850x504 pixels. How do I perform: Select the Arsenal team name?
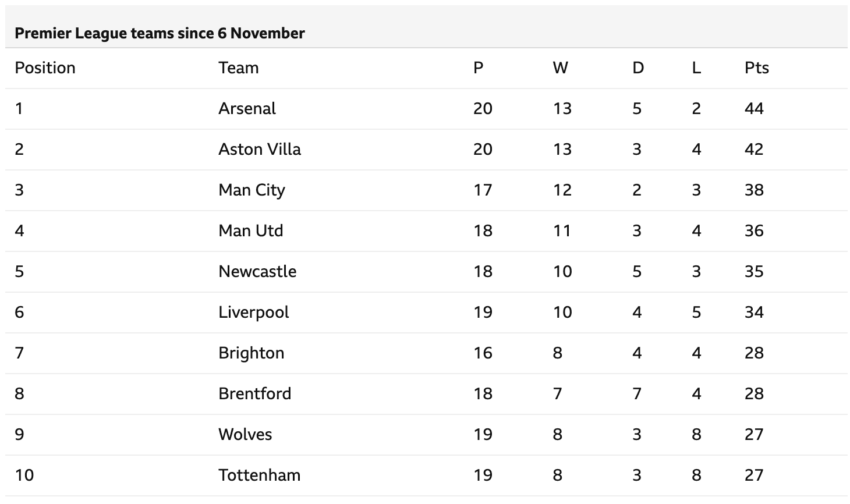(x=247, y=109)
